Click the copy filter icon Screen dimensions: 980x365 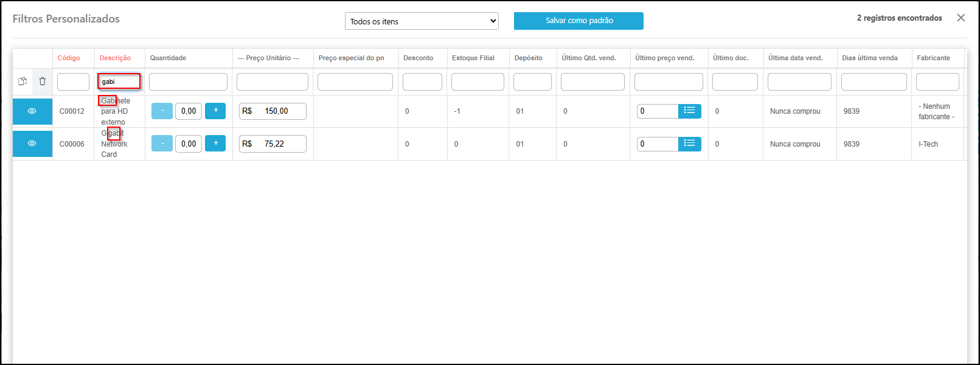click(x=23, y=82)
